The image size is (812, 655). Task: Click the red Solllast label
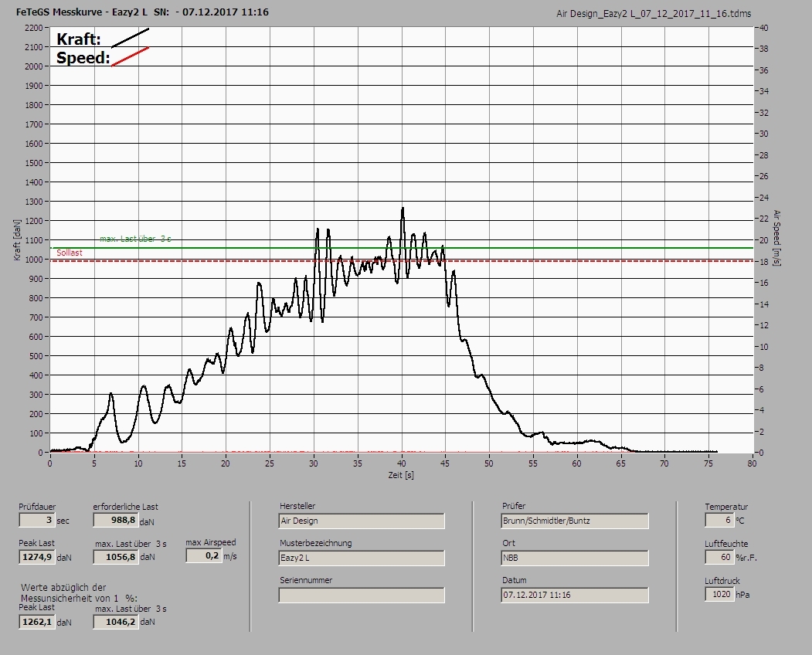70,253
